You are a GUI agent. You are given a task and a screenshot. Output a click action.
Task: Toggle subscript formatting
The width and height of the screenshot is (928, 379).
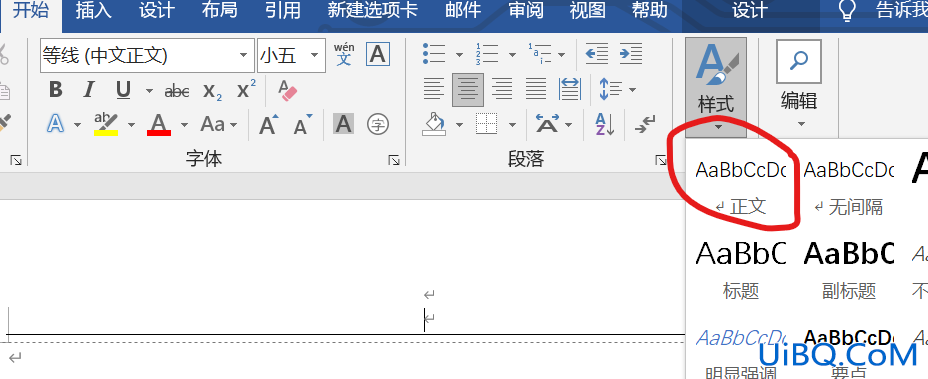pos(212,91)
